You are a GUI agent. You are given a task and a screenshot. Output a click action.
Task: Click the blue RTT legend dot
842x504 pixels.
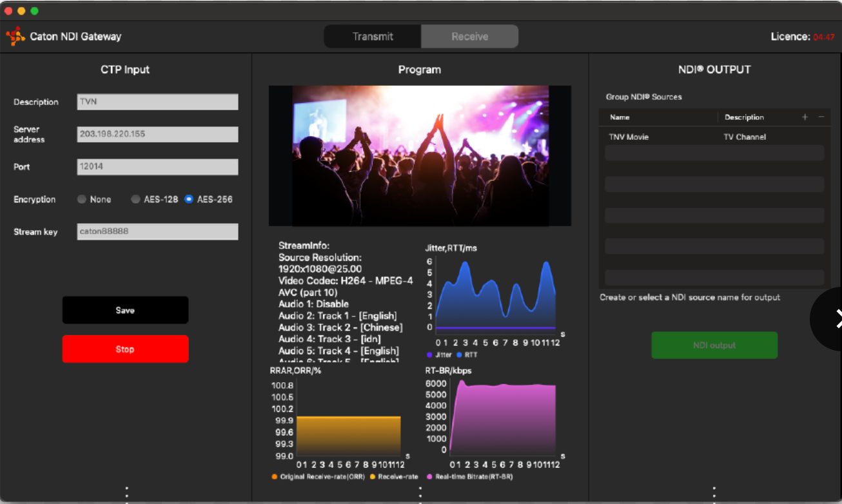459,355
